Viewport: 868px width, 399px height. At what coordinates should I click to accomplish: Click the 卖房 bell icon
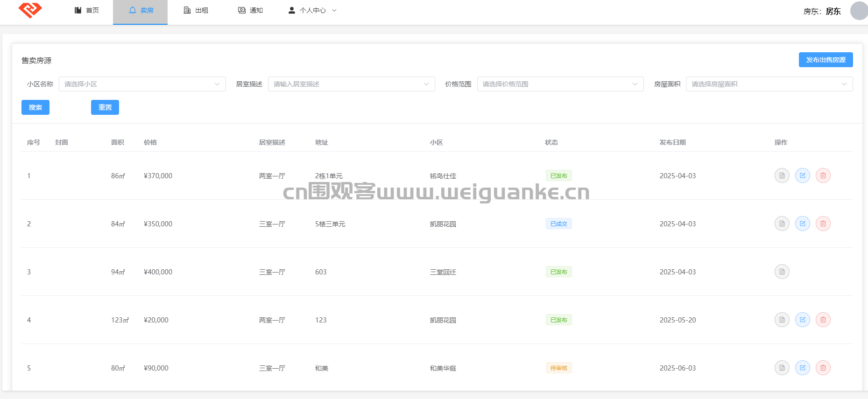[x=133, y=10]
